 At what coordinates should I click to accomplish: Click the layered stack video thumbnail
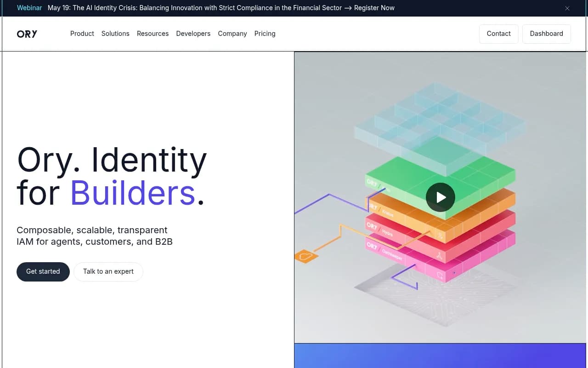coord(440,197)
